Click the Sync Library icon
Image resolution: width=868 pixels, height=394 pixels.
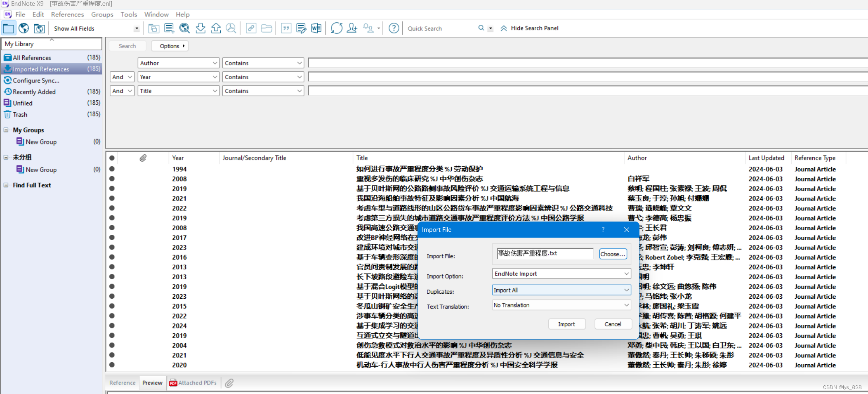click(337, 28)
